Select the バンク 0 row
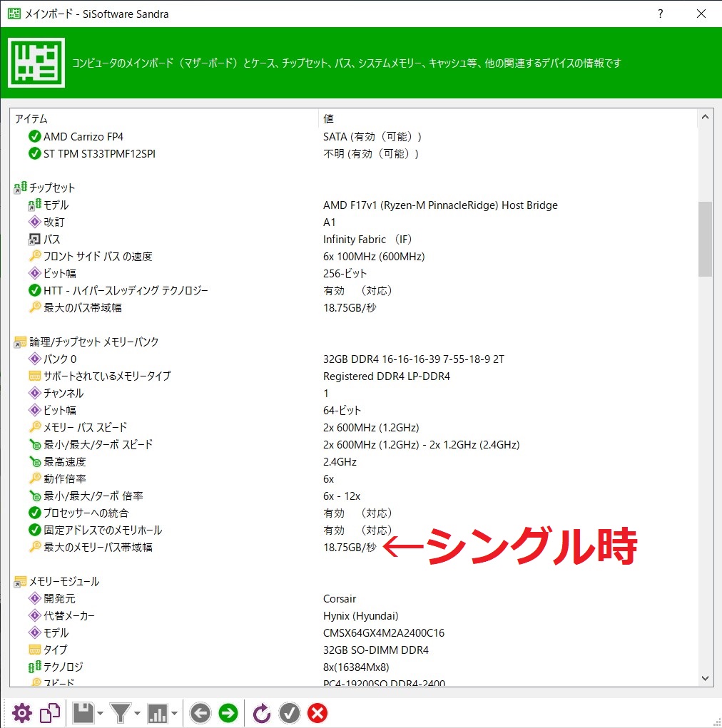The image size is (722, 728). tap(353, 359)
